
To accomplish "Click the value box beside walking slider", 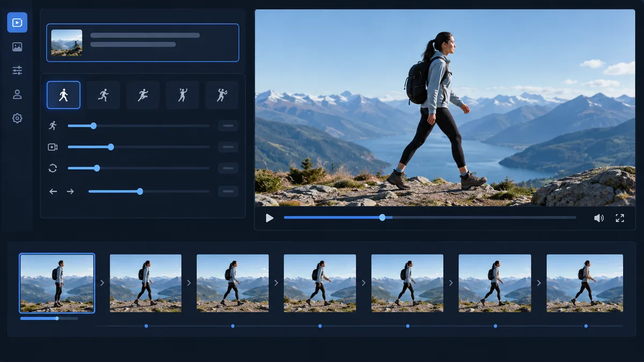I will 228,126.
